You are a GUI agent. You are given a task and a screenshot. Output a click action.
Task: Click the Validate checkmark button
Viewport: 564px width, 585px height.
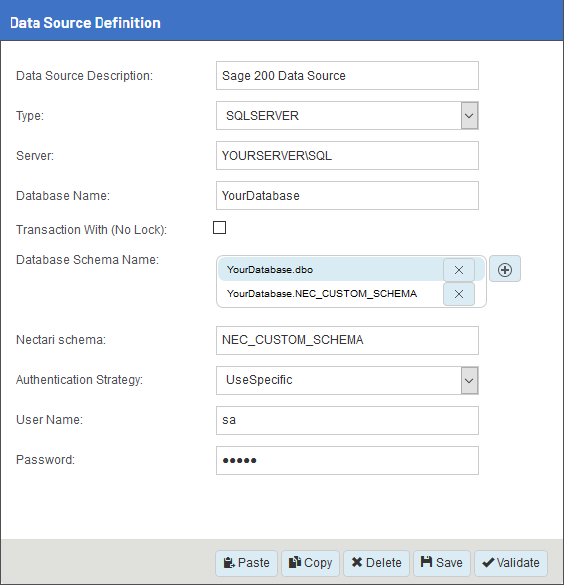click(511, 563)
